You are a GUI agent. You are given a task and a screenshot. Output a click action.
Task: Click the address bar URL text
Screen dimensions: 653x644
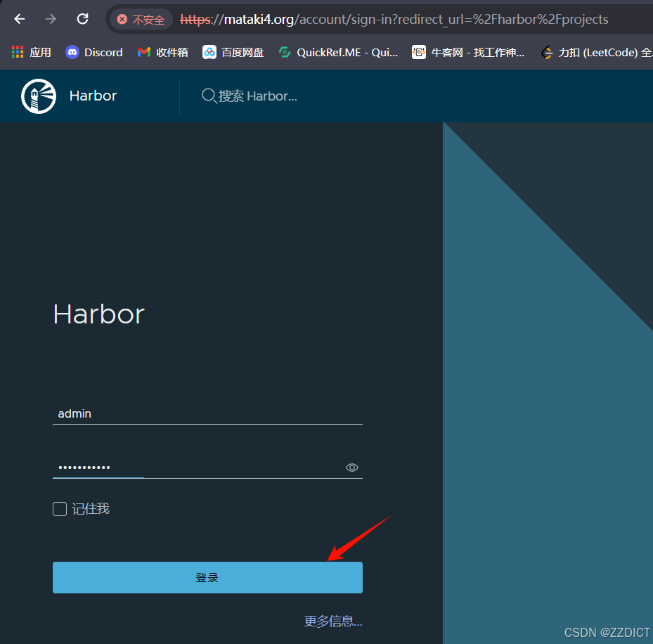pyautogui.click(x=394, y=19)
